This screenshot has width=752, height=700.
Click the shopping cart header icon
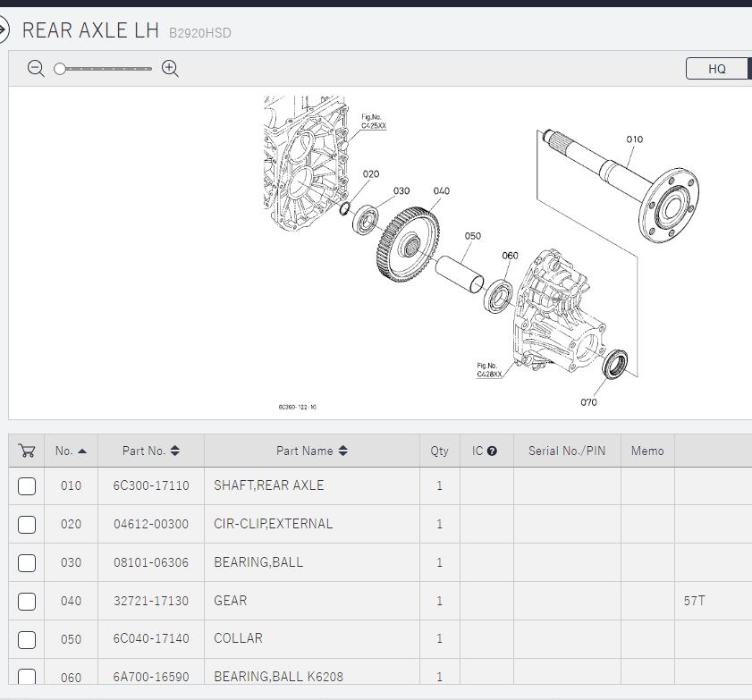pyautogui.click(x=27, y=451)
